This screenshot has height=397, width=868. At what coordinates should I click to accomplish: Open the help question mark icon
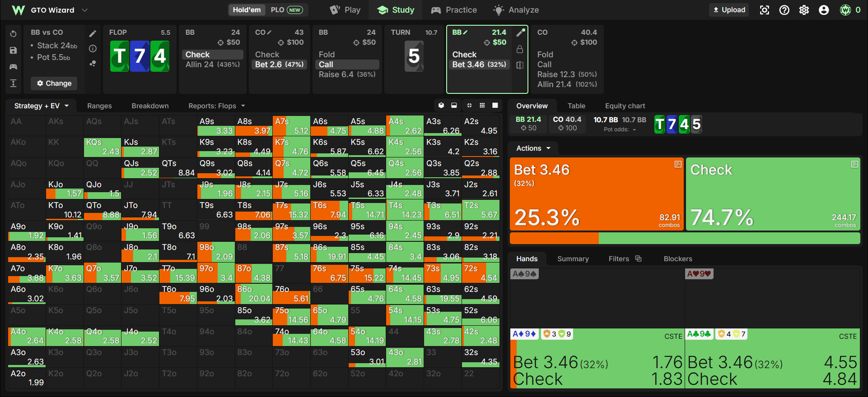click(784, 10)
